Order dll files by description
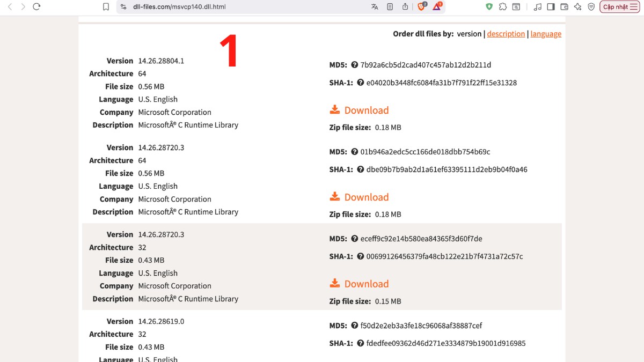 pyautogui.click(x=506, y=33)
